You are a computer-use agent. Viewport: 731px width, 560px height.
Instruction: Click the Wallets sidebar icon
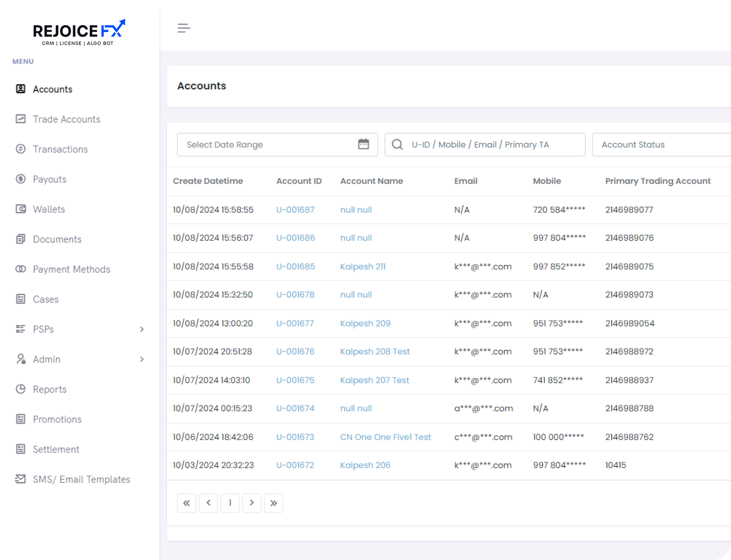point(21,209)
